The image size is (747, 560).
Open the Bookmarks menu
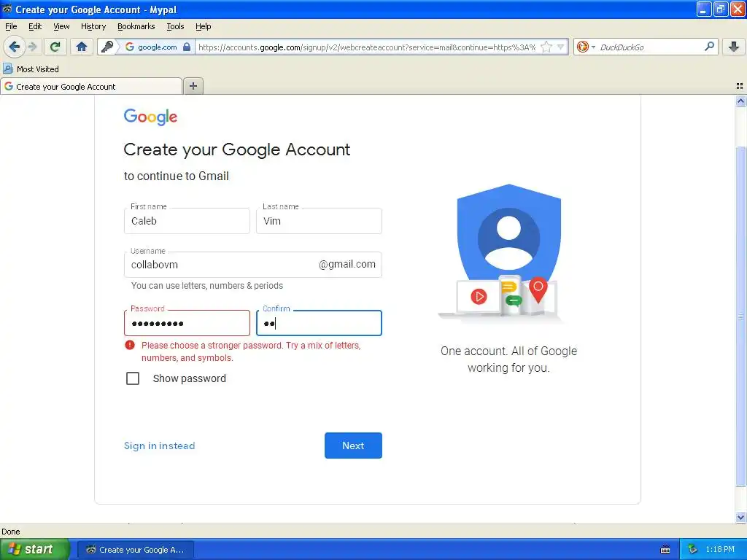tap(136, 26)
